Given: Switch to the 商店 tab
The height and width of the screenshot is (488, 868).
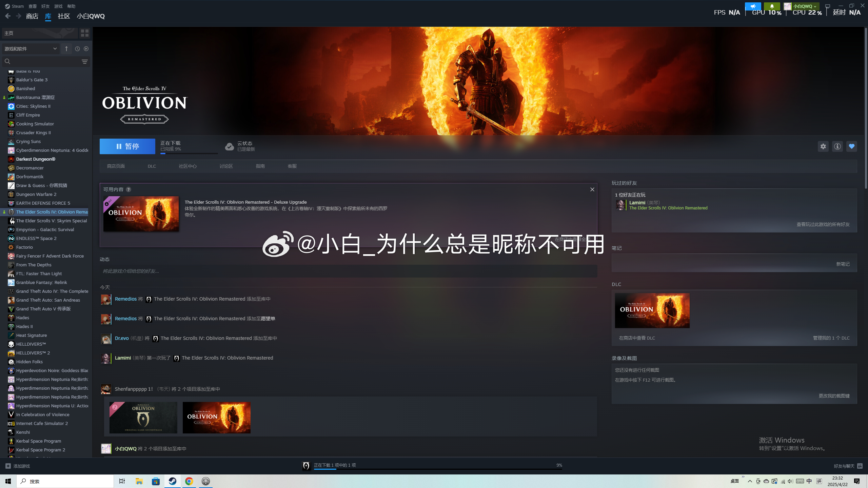Looking at the screenshot, I should 32,16.
